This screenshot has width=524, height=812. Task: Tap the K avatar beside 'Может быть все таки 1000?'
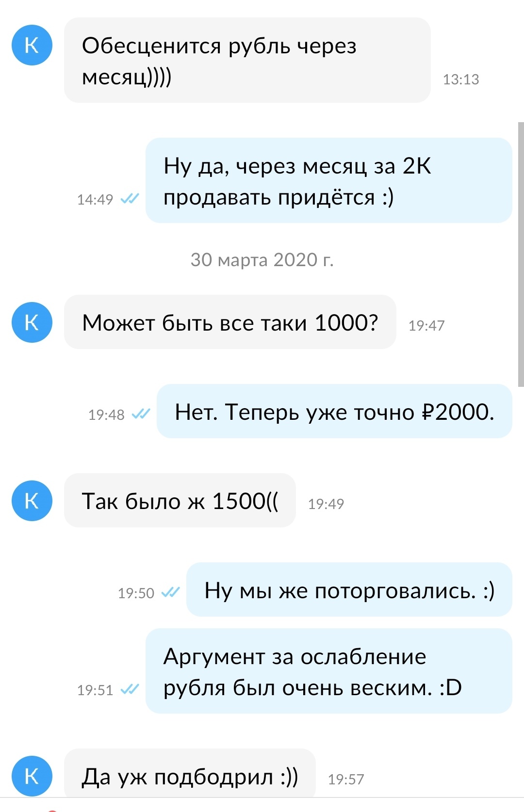(32, 322)
